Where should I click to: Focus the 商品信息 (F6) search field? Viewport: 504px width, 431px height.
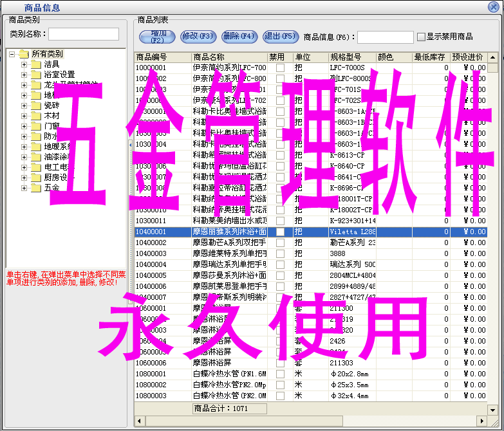[x=386, y=37]
